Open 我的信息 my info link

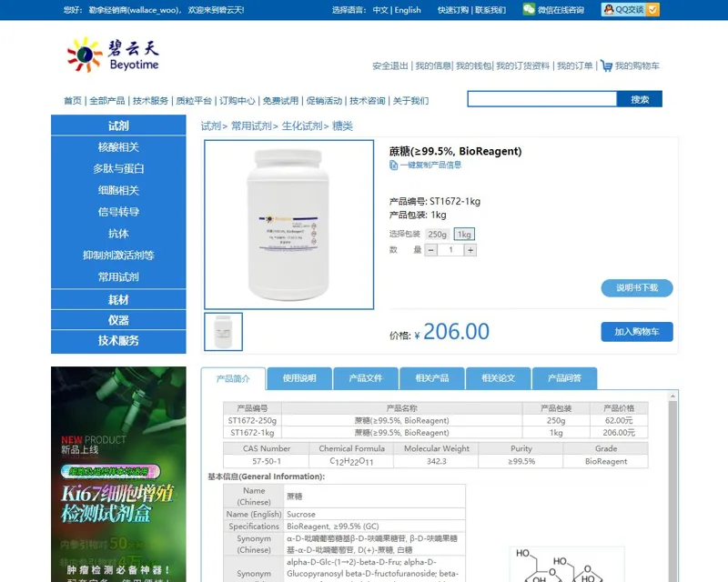(433, 65)
